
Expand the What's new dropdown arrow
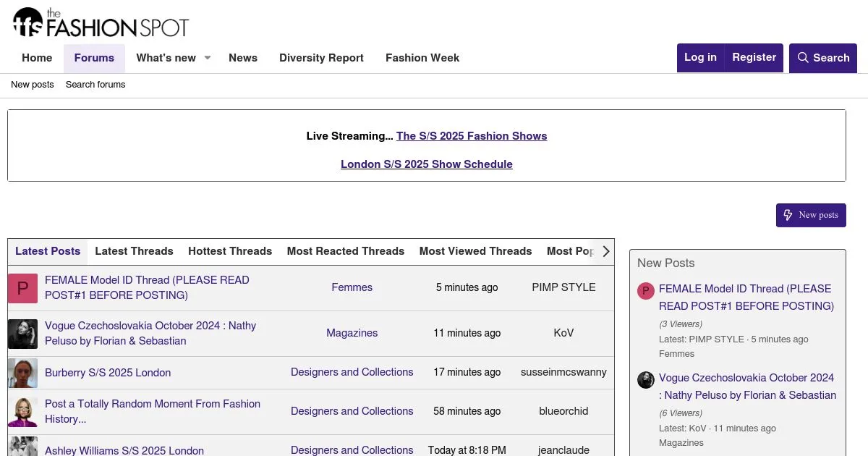pyautogui.click(x=207, y=58)
